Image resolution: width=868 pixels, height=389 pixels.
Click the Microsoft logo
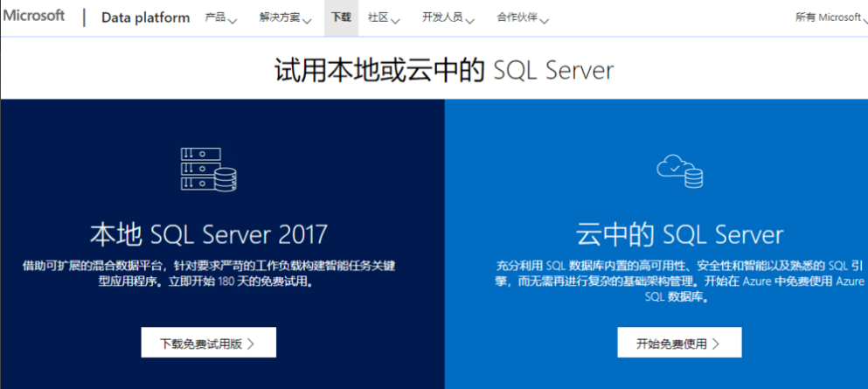(34, 16)
